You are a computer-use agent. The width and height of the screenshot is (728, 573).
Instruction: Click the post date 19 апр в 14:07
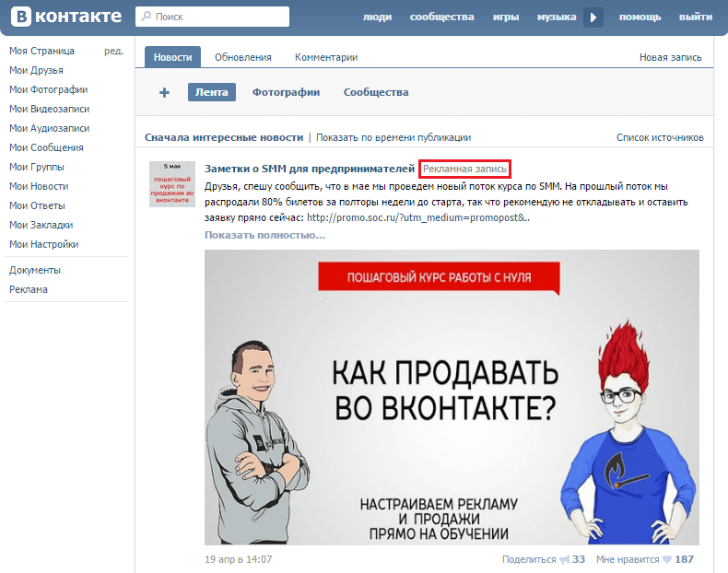pos(238,559)
